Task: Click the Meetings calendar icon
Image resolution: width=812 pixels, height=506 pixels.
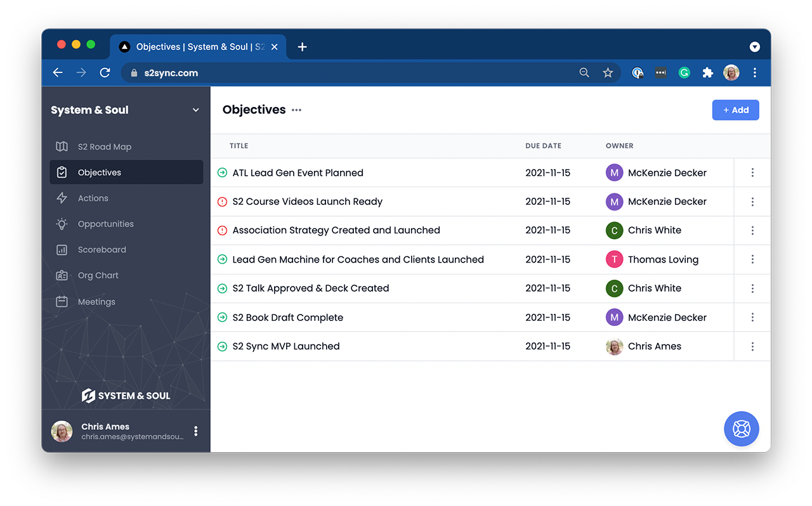Action: point(62,302)
